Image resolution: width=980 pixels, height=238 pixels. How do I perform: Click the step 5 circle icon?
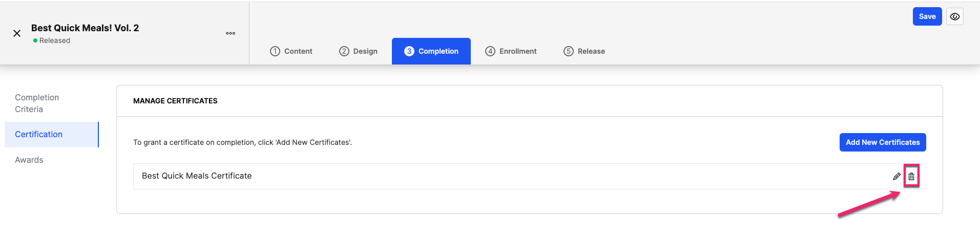(569, 51)
